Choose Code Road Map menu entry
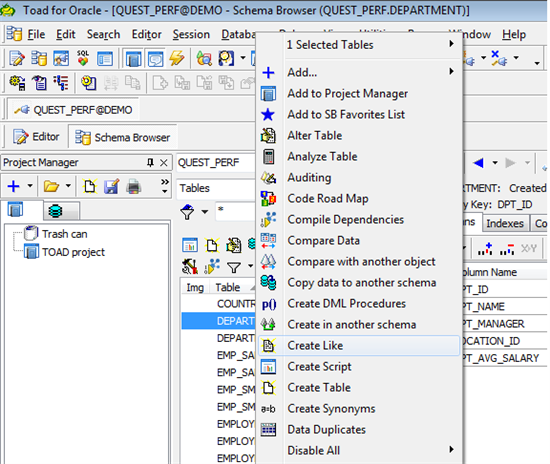550x464 pixels. (x=360, y=198)
